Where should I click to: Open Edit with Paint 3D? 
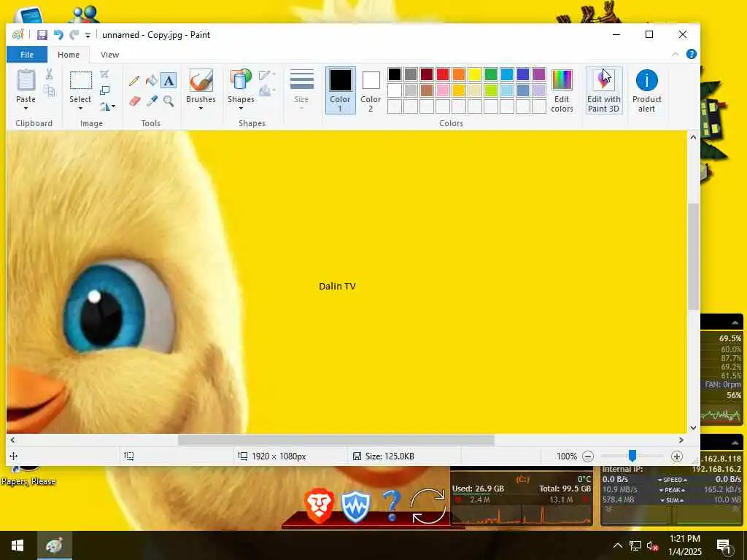click(603, 90)
